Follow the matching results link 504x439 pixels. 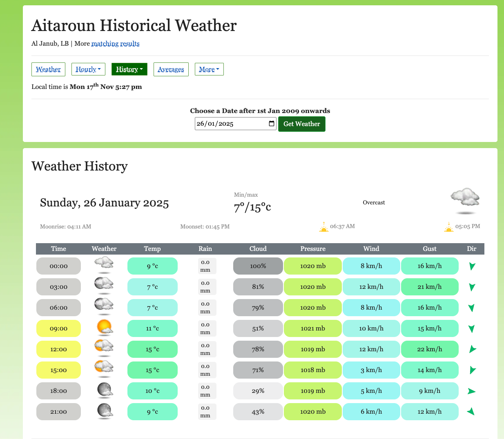pyautogui.click(x=115, y=43)
